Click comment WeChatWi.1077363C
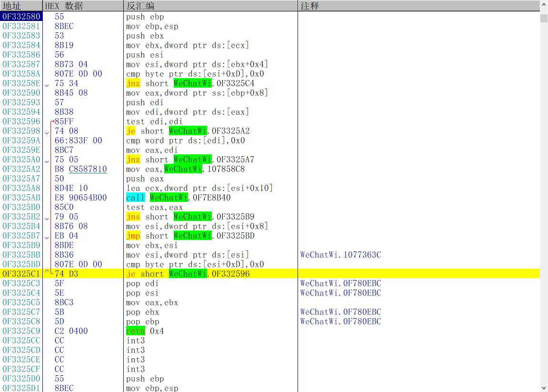This screenshot has height=392, width=548. click(x=341, y=255)
